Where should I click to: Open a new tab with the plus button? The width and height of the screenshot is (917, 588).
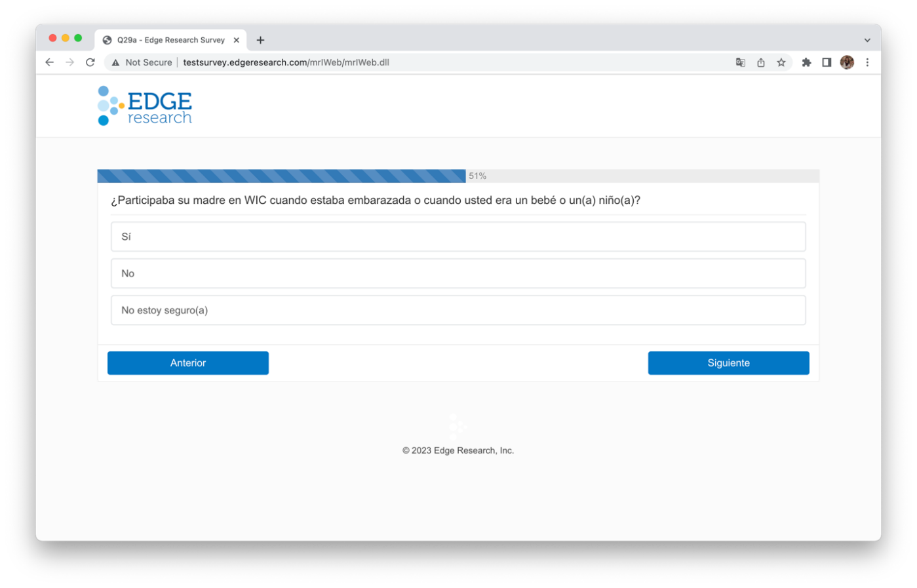point(261,40)
